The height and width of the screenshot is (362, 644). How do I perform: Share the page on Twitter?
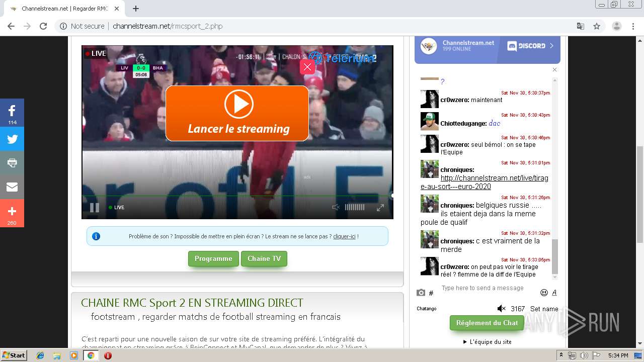12,139
